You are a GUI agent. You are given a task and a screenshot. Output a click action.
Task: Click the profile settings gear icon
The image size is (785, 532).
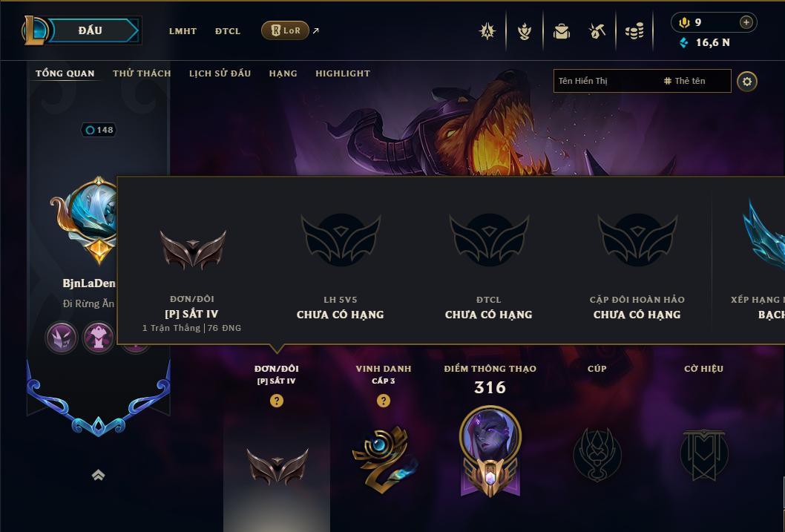(x=747, y=82)
